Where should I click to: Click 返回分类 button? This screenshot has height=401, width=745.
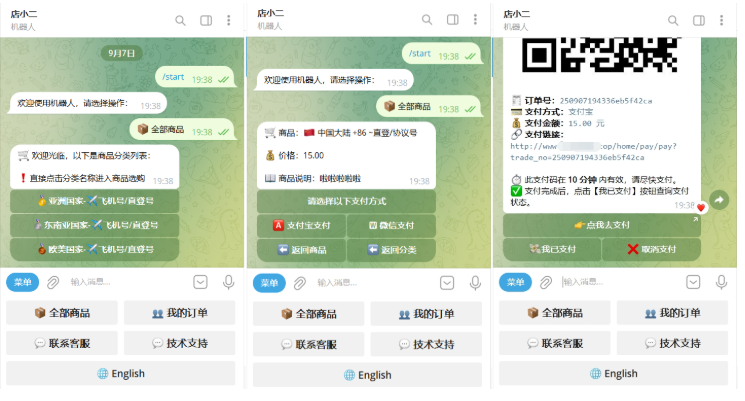[x=392, y=249]
